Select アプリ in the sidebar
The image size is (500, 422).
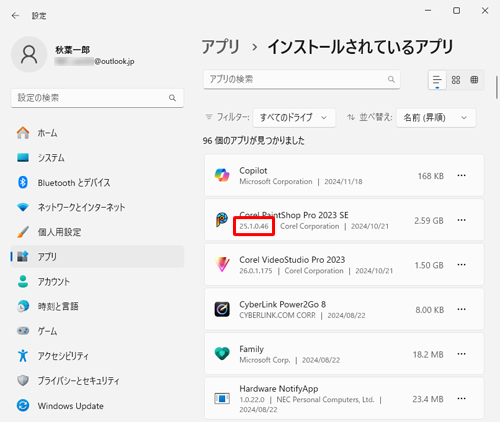pyautogui.click(x=97, y=257)
